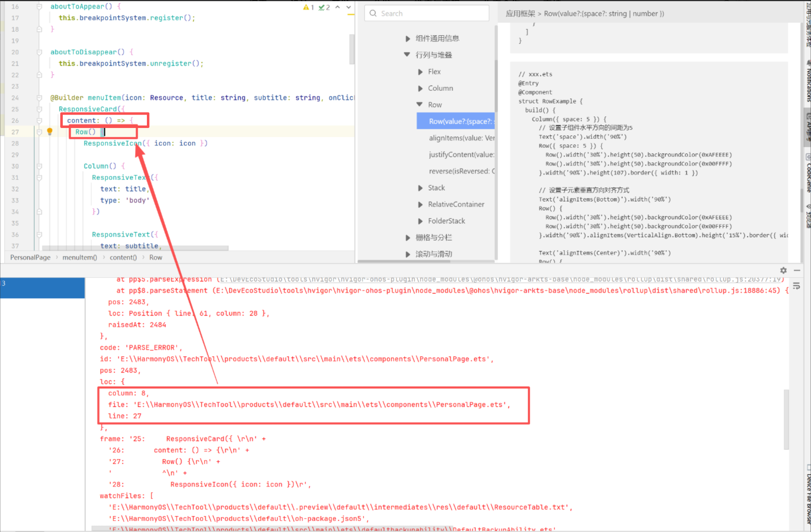Screen dimensions: 811x532
Task: Fold the menuItem builder at line 24
Action: tap(39, 98)
